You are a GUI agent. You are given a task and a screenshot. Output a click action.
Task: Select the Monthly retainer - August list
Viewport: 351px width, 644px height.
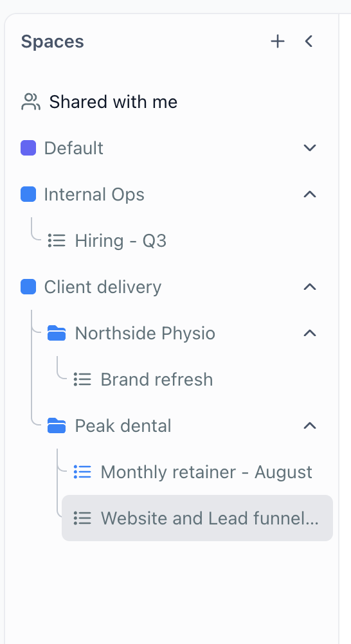point(206,472)
